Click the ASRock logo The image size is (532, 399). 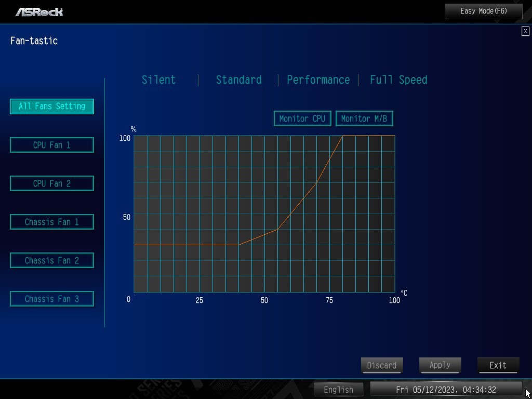point(39,12)
